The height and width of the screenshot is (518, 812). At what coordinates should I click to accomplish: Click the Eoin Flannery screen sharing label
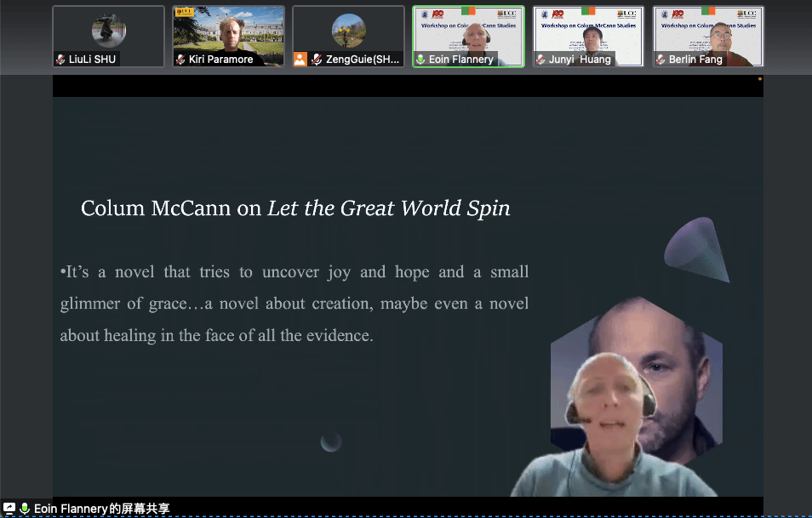click(x=101, y=509)
